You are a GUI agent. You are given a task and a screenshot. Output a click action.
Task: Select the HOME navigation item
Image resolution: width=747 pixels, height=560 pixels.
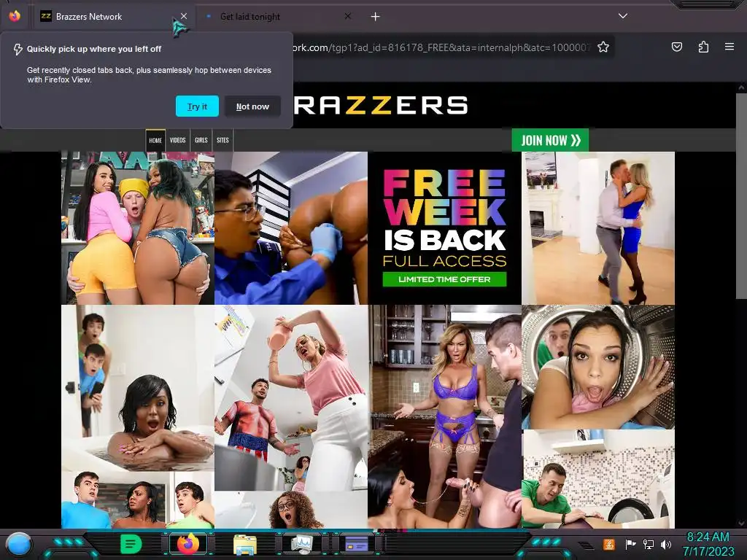(x=155, y=141)
